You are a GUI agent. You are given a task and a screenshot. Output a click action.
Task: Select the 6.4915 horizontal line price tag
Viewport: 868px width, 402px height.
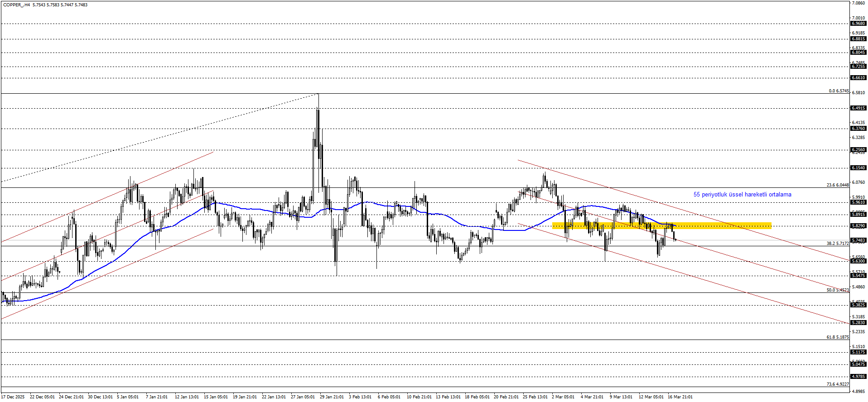tap(858, 108)
